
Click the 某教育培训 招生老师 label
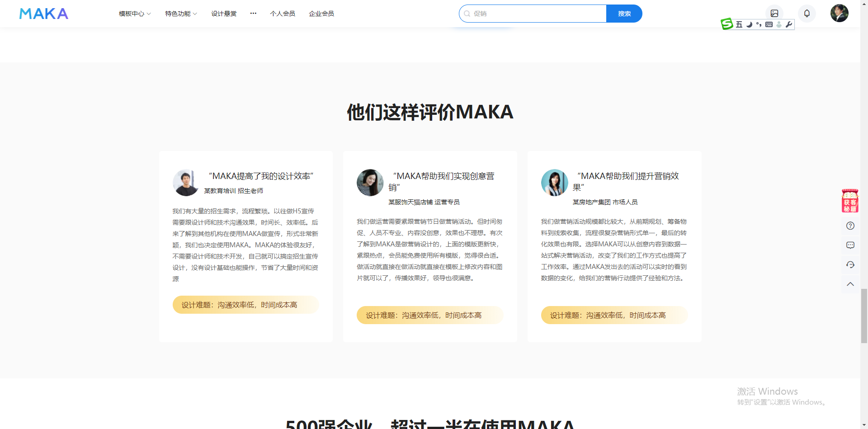coord(234,191)
